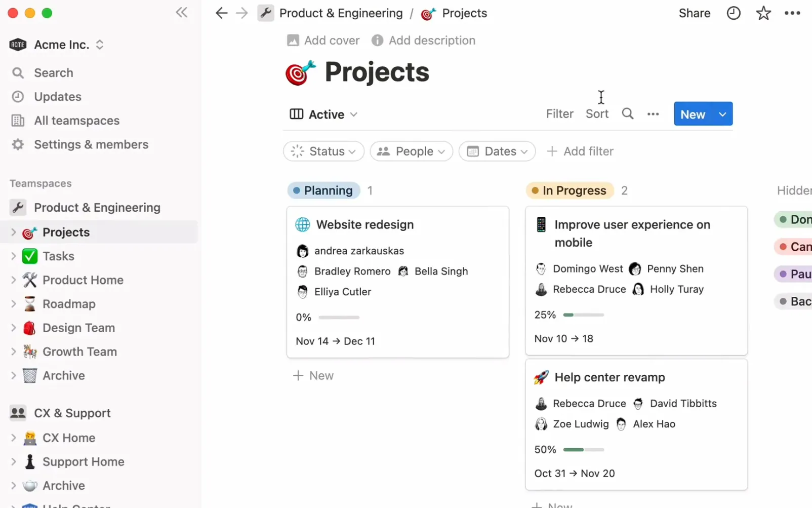Viewport: 812px width, 508px height.
Task: Open the Status filter dropdown
Action: tap(323, 151)
